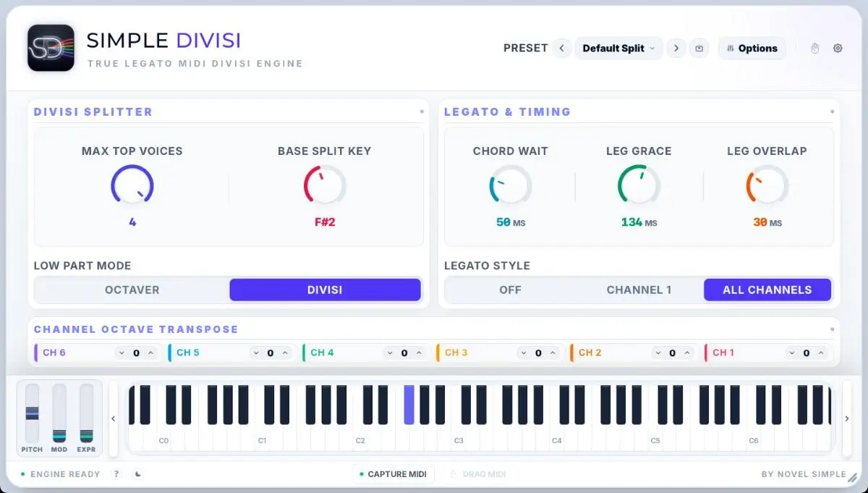Screen dimensions: 868x493
Task: Set legato style to Off
Action: pos(510,290)
